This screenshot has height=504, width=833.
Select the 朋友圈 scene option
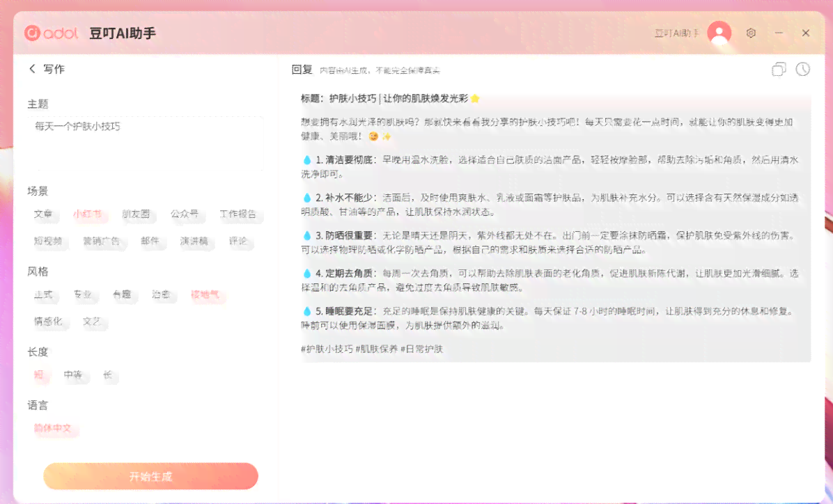136,214
